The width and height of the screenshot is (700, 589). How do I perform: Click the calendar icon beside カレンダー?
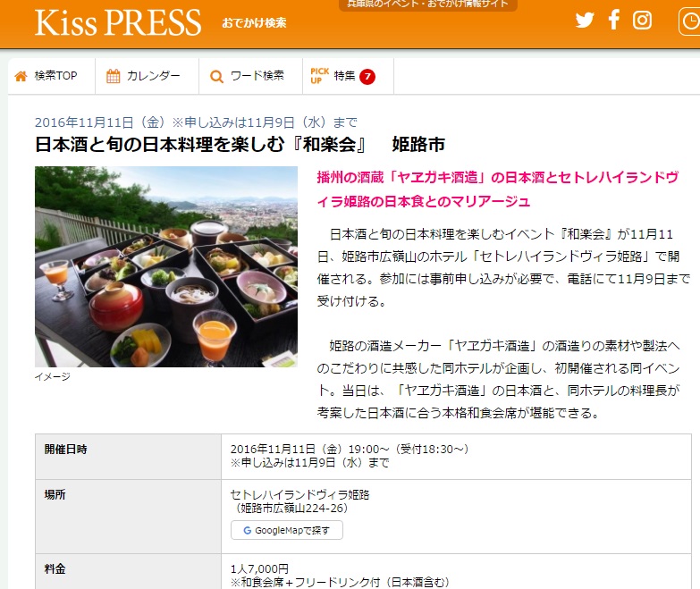click(113, 76)
